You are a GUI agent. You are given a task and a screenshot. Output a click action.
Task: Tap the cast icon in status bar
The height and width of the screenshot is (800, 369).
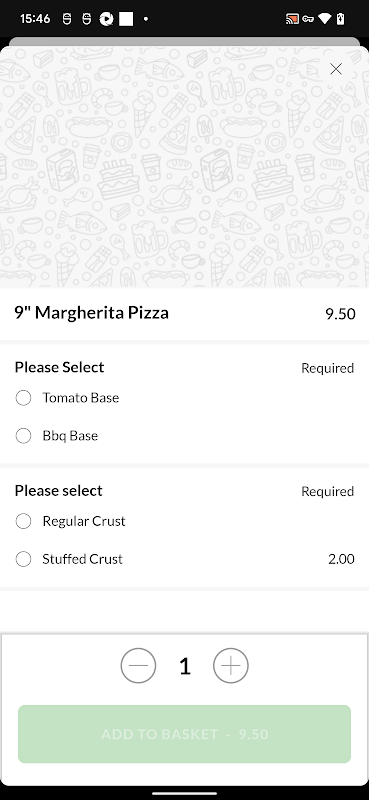point(292,19)
